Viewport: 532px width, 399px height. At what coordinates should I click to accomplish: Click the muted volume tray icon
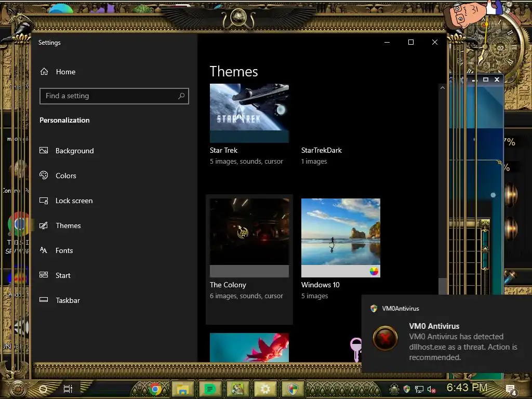coord(431,390)
